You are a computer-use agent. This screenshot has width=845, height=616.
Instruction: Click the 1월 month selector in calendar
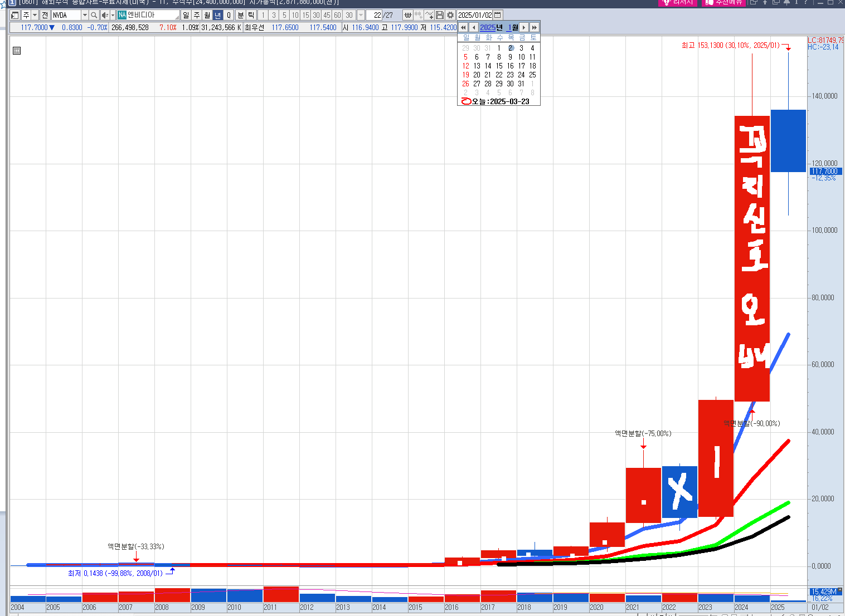(x=512, y=27)
